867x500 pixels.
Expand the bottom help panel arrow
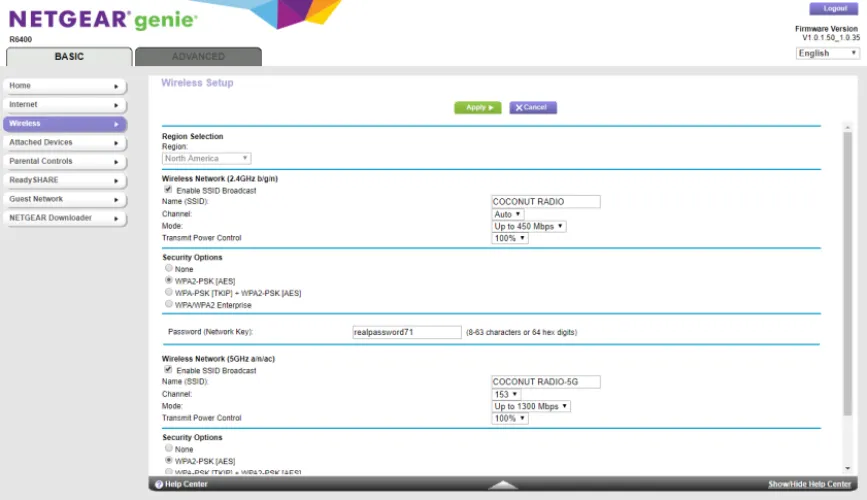click(x=502, y=485)
